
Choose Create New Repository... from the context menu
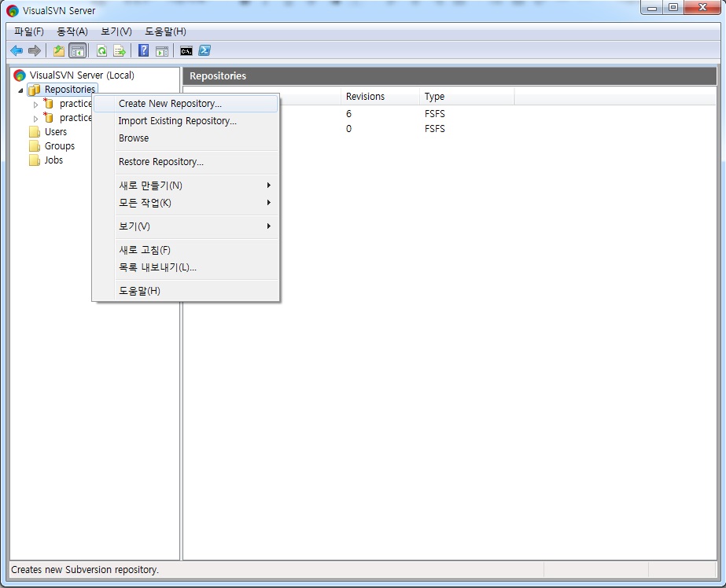(186, 104)
